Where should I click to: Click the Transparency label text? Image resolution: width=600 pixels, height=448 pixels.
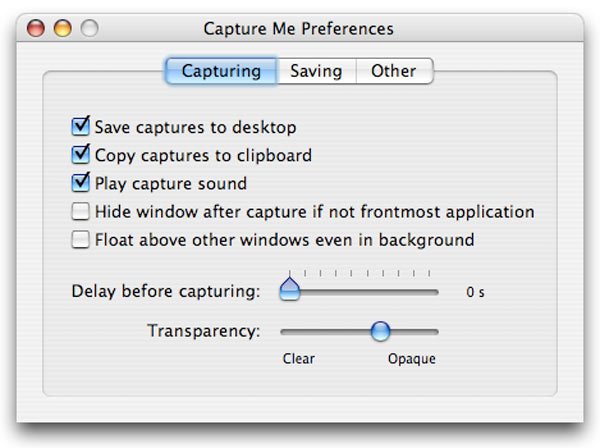pos(203,331)
